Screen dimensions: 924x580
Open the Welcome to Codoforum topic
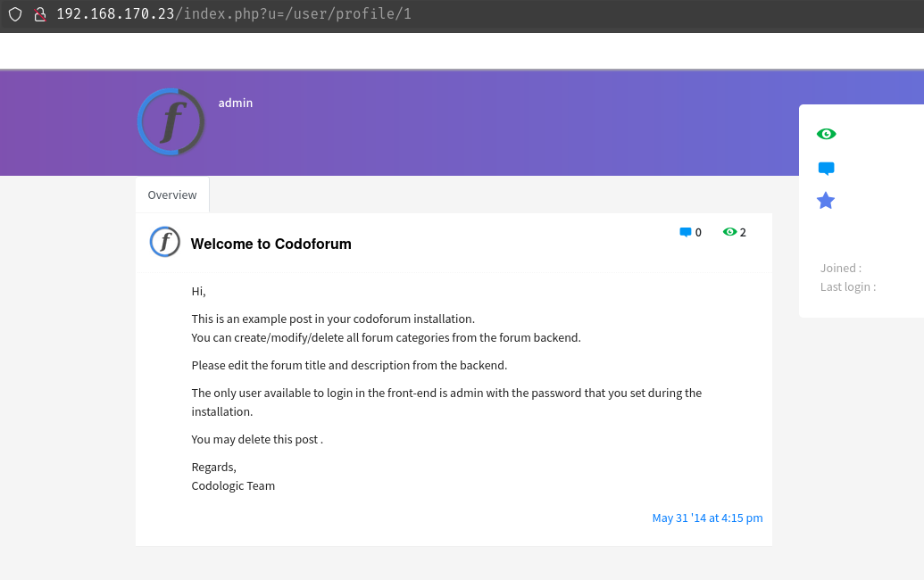pyautogui.click(x=271, y=244)
